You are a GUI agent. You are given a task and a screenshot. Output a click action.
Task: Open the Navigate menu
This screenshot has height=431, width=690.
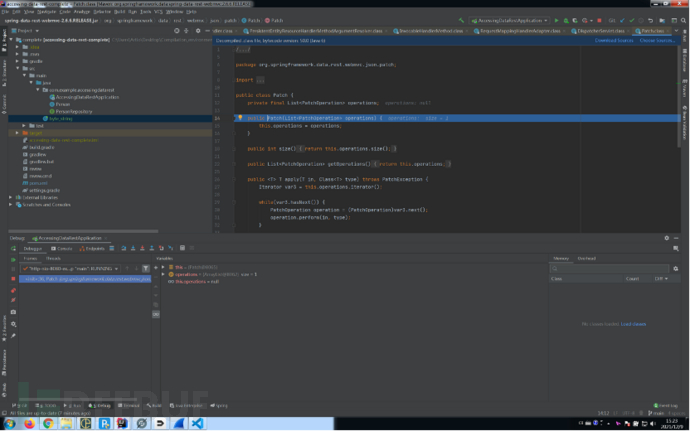pos(46,12)
